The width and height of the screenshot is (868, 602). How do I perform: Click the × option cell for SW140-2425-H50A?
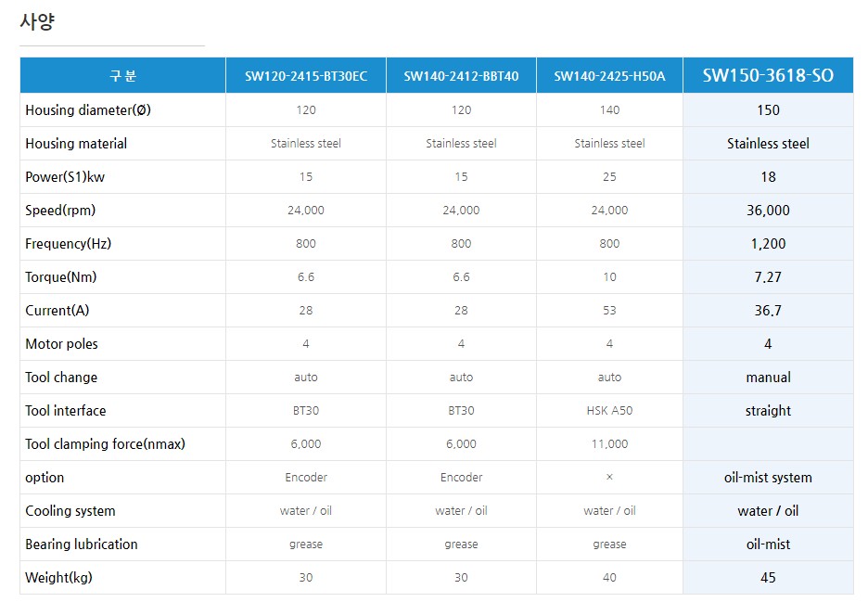(609, 478)
